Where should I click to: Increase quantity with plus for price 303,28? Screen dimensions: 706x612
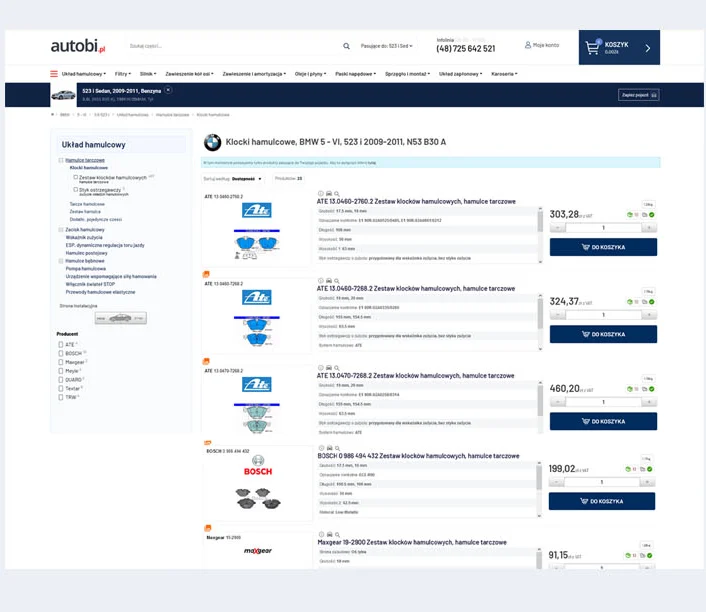pyautogui.click(x=649, y=228)
